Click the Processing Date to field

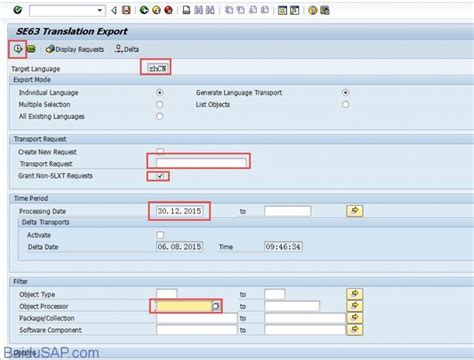pyautogui.click(x=288, y=211)
